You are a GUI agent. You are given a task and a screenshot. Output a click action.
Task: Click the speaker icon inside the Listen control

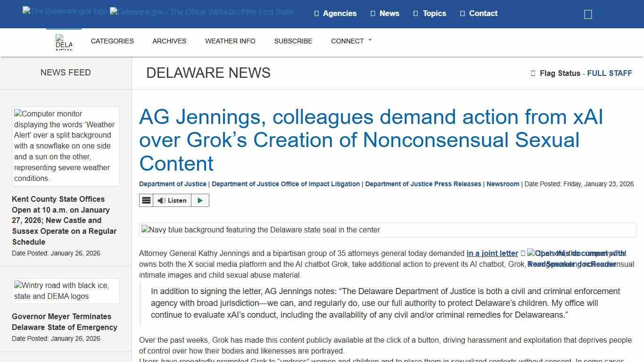[x=160, y=200]
